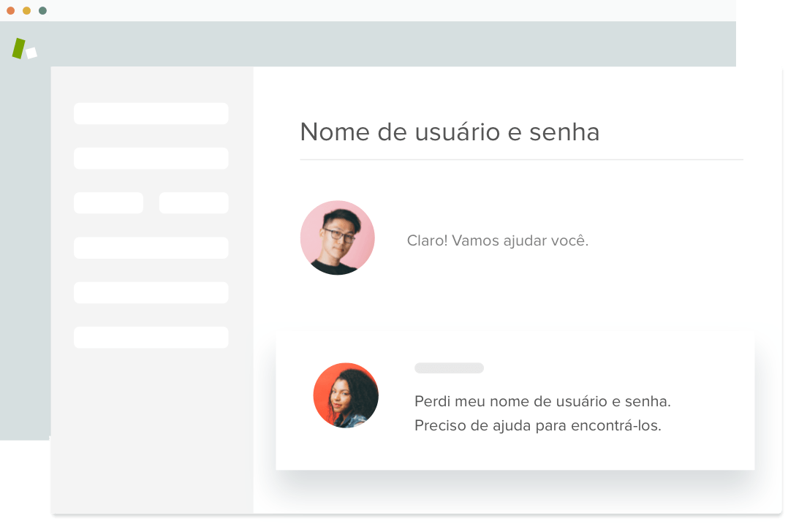The image size is (807, 532).
Task: Select the first placeholder bar in sidebar
Action: pyautogui.click(x=151, y=114)
